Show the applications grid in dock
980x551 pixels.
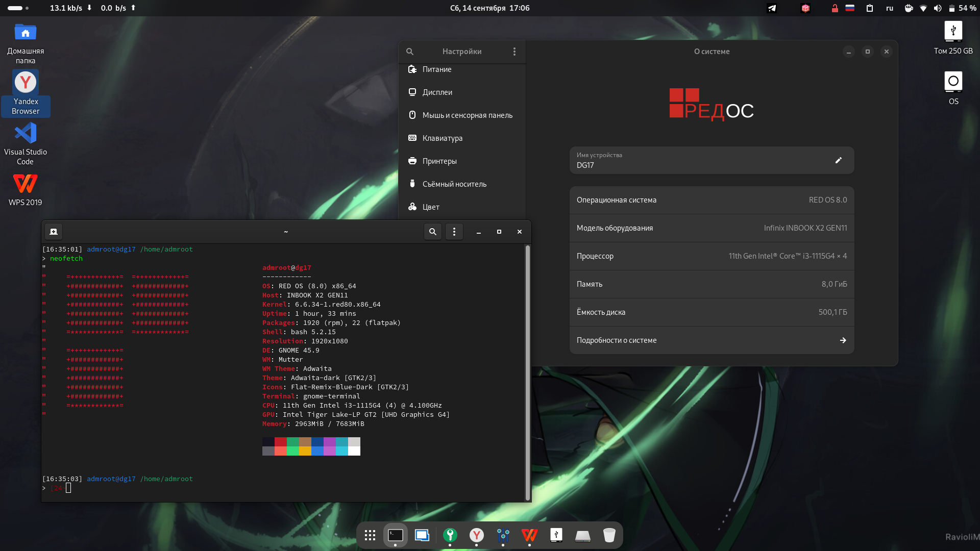(x=370, y=535)
